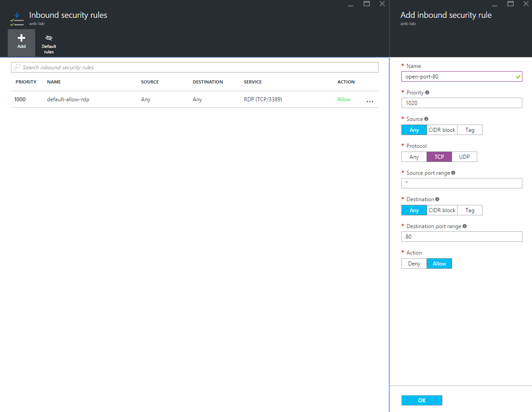Click the NAME column header
The height and width of the screenshot is (412, 532).
[x=54, y=82]
